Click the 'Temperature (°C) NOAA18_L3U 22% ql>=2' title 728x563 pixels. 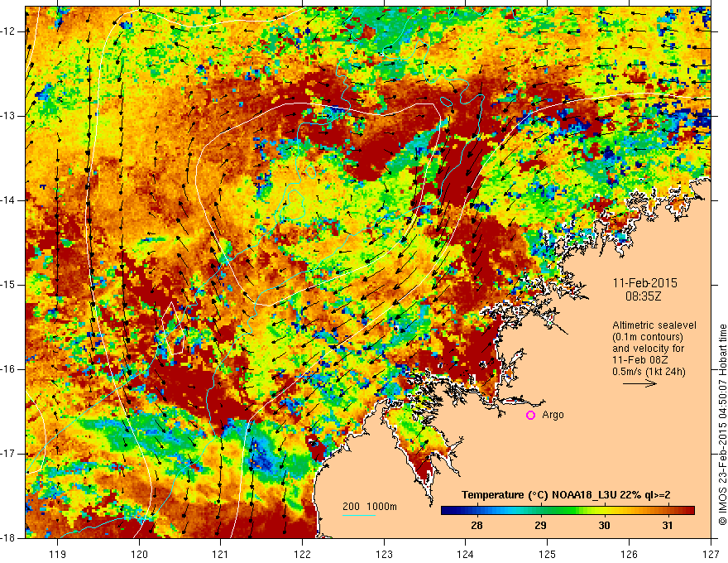pyautogui.click(x=566, y=495)
